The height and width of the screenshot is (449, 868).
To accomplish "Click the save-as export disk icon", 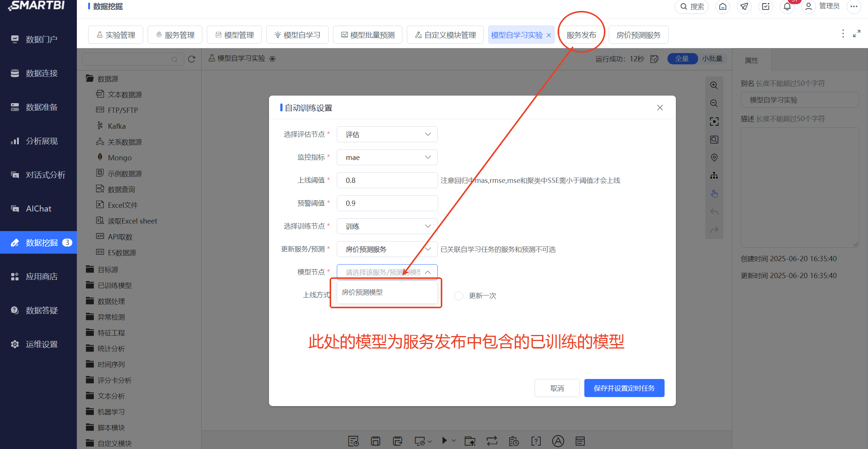I will 397,441.
